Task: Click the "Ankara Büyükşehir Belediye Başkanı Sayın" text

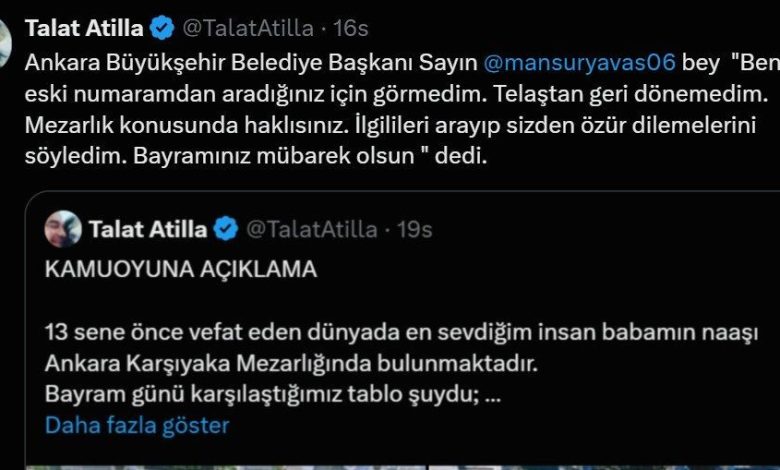Action: pos(250,62)
